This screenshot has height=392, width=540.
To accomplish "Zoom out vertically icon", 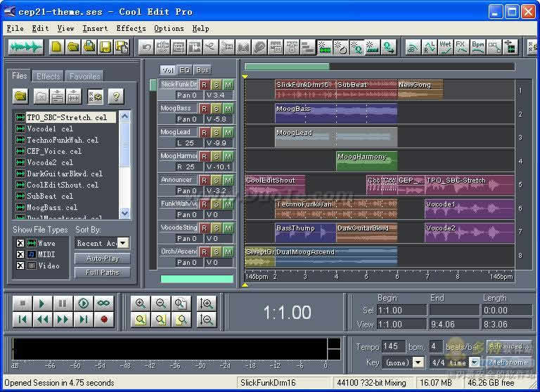I will tap(206, 320).
